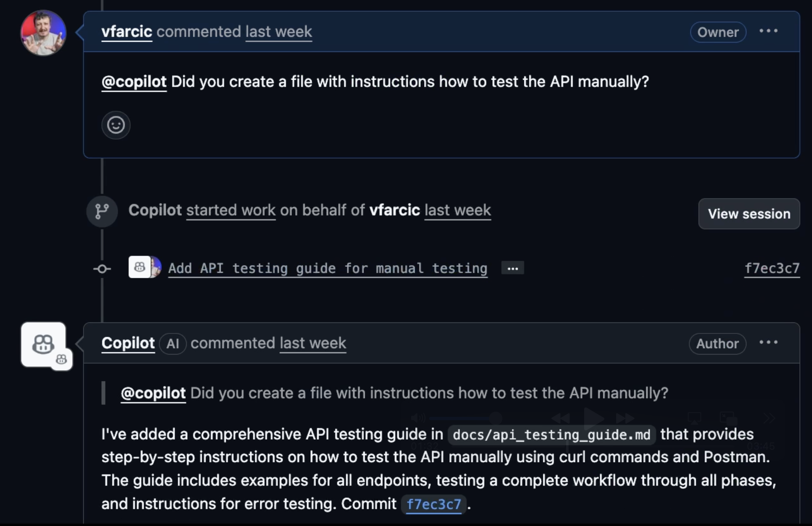The width and height of the screenshot is (812, 526).
Task: Click the git branch timeline icon
Action: click(102, 211)
